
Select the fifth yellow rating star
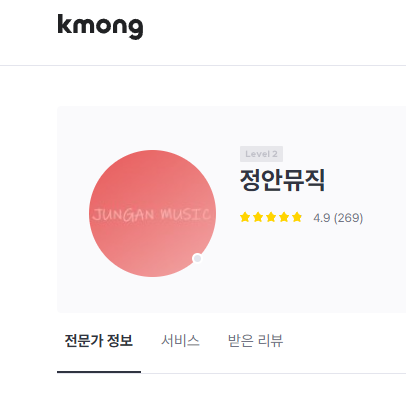pos(297,217)
